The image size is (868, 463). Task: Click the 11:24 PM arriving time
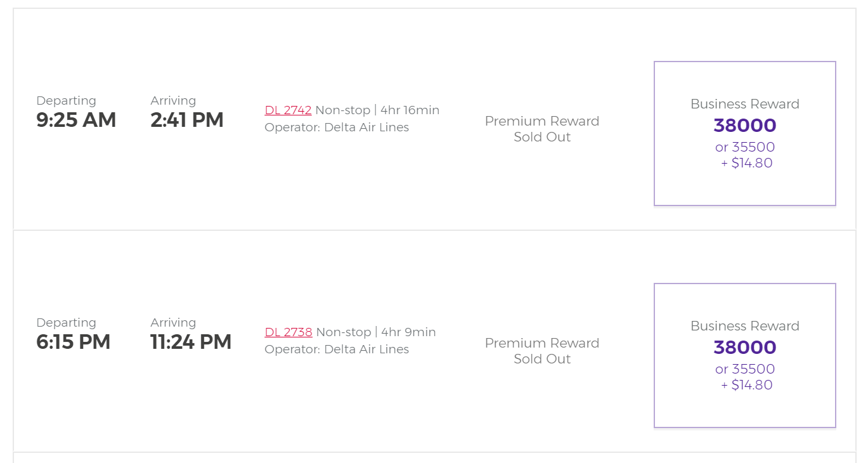191,342
